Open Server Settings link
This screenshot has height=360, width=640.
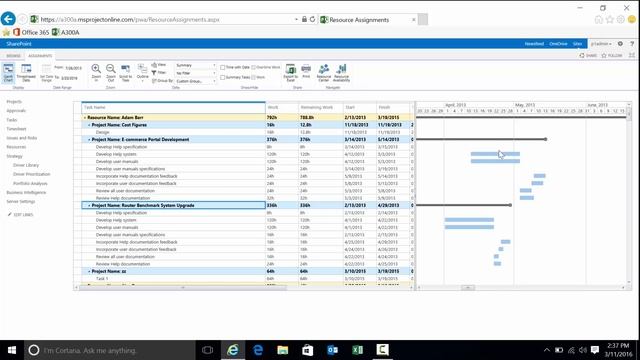pyautogui.click(x=20, y=202)
